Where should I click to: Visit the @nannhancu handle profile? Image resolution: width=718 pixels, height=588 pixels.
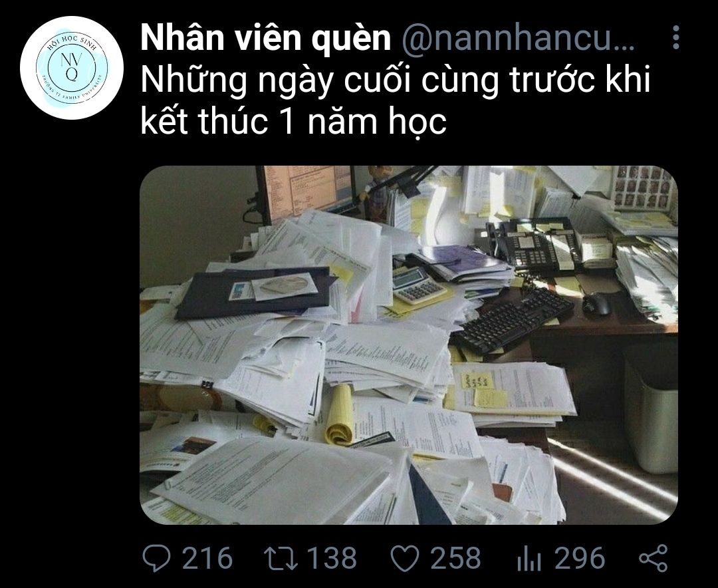(518, 39)
